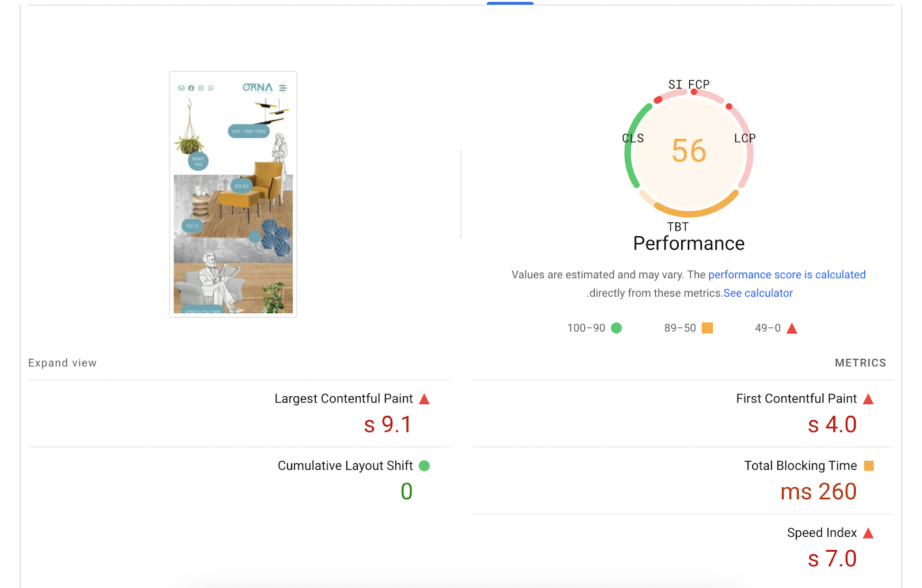Click the 0 Cumulative Layout Shift value
Viewport: 922px width, 588px height.
pos(406,492)
